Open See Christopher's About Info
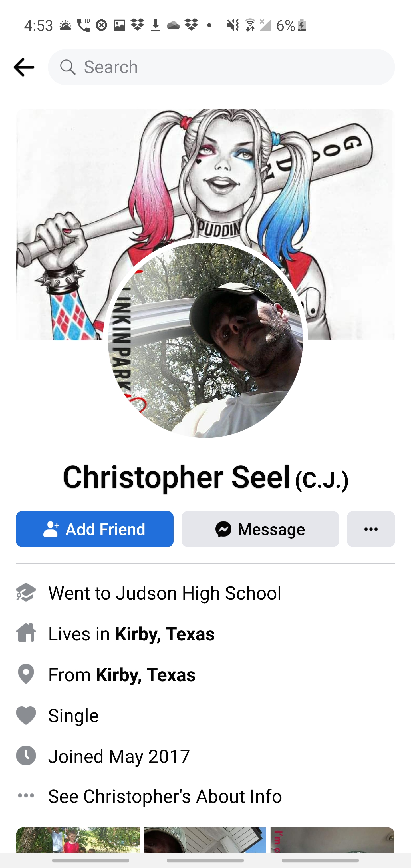Viewport: 411px width, 868px height. (x=165, y=796)
